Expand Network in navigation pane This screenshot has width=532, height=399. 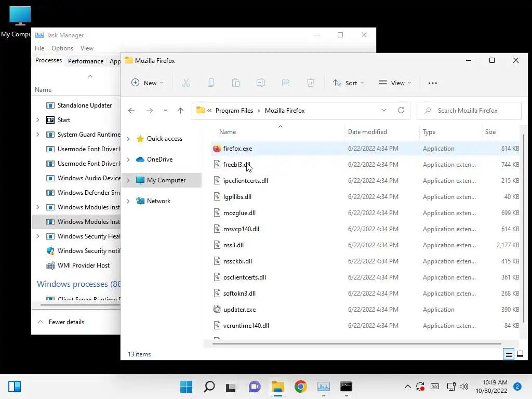click(128, 201)
